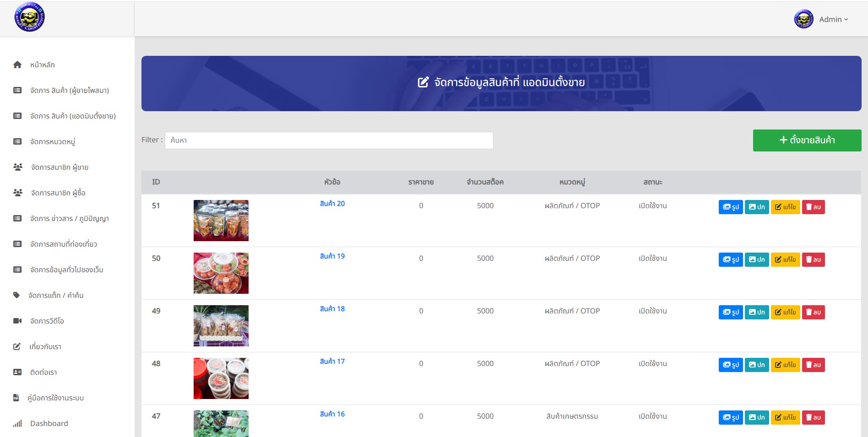Open จัดการหมวดหมู่ menu item

52,142
